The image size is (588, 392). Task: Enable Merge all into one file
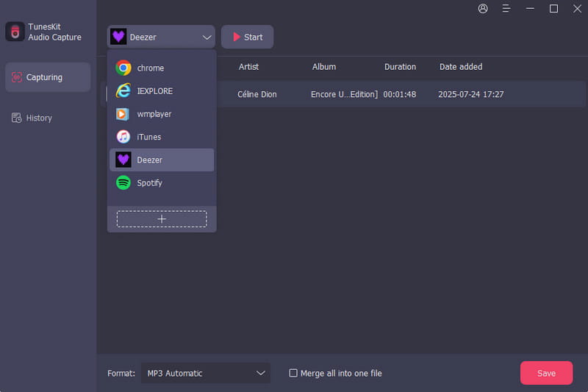click(x=293, y=373)
